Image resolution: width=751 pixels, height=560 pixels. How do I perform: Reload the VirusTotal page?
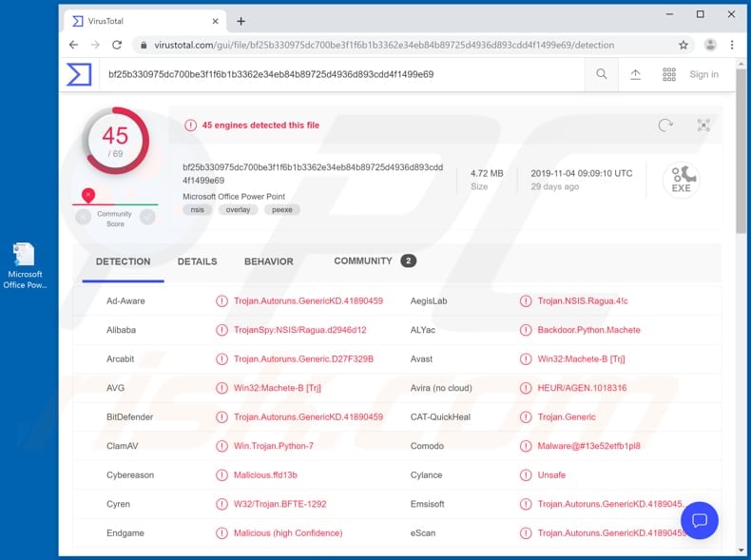pos(117,45)
